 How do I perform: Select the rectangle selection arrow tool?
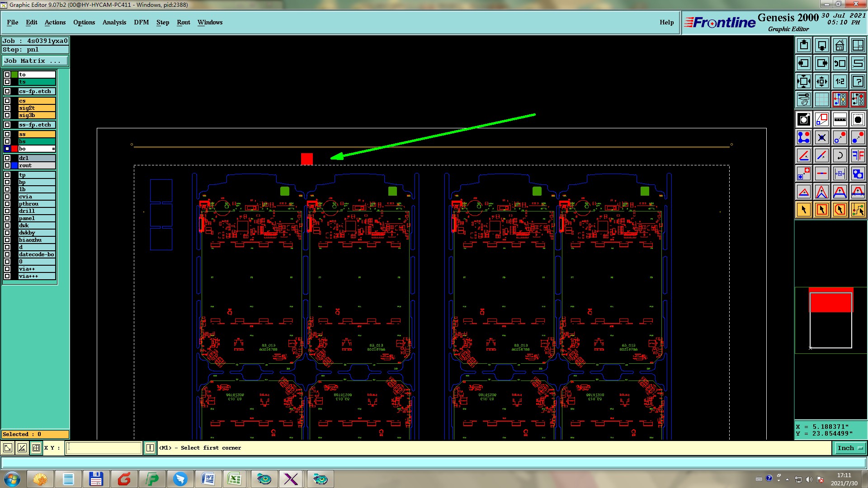point(821,210)
